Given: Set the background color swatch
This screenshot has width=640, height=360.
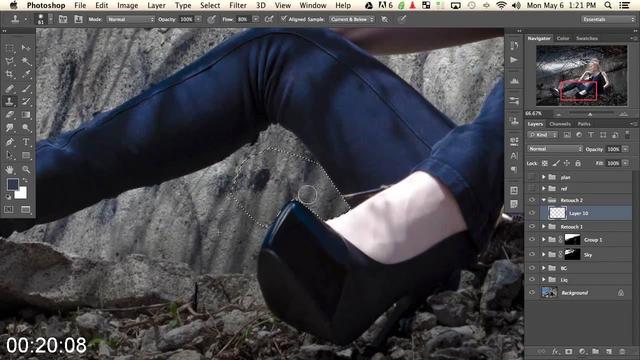Looking at the screenshot, I should click(22, 194).
